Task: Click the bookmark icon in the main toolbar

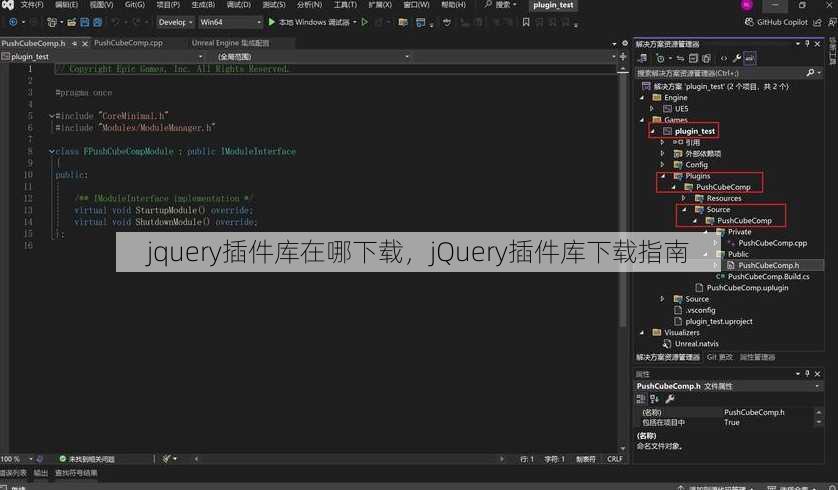Action: (526, 22)
